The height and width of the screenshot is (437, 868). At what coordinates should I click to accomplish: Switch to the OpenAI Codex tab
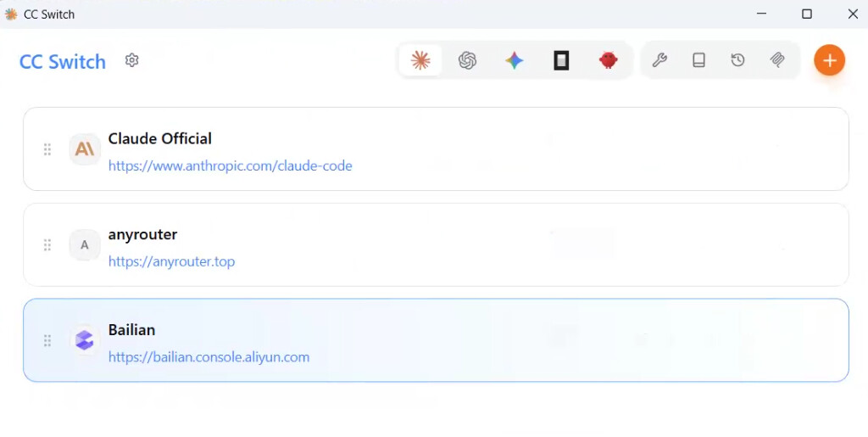pos(467,59)
